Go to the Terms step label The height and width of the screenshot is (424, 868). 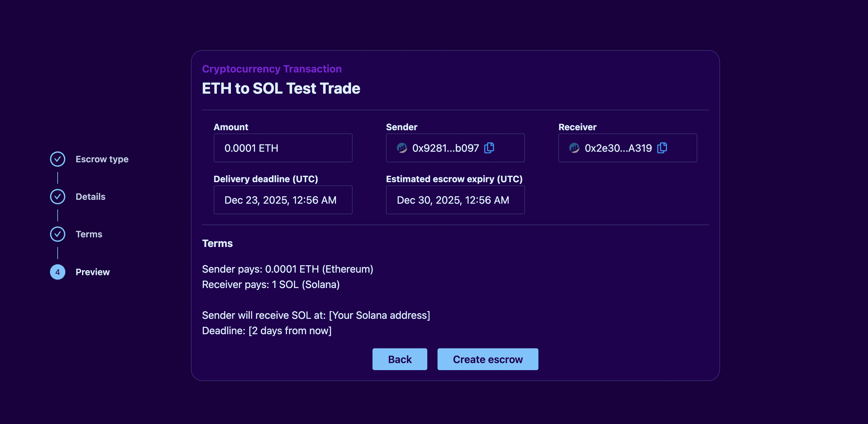pos(89,234)
